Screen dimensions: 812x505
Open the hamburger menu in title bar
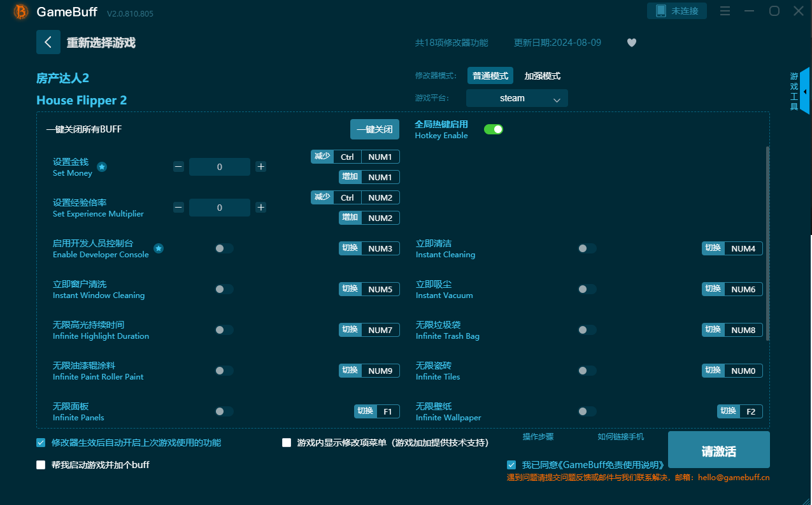click(725, 11)
